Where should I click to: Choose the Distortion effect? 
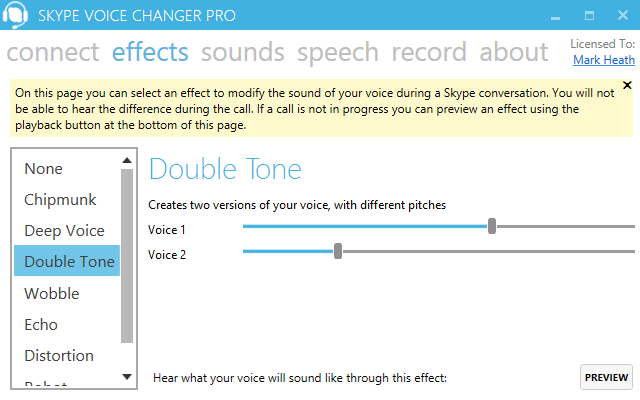[59, 356]
